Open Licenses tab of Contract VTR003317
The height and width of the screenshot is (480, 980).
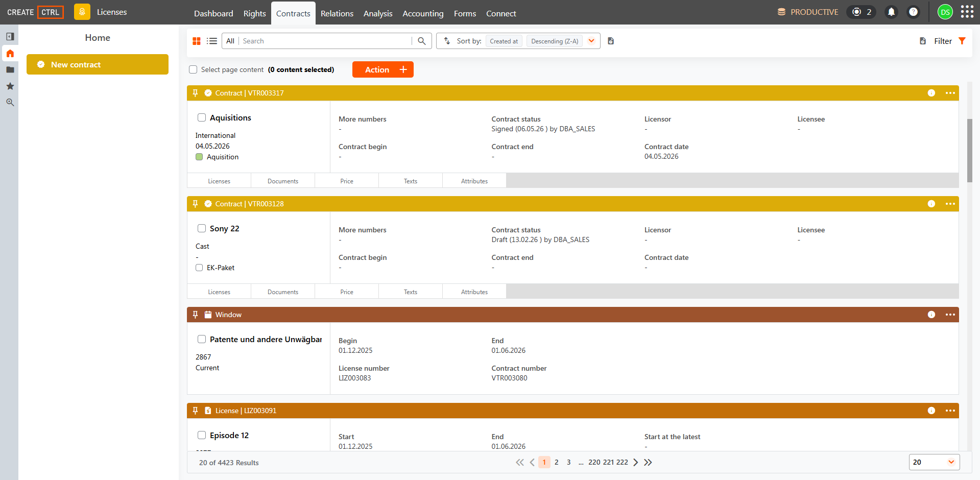pyautogui.click(x=219, y=181)
